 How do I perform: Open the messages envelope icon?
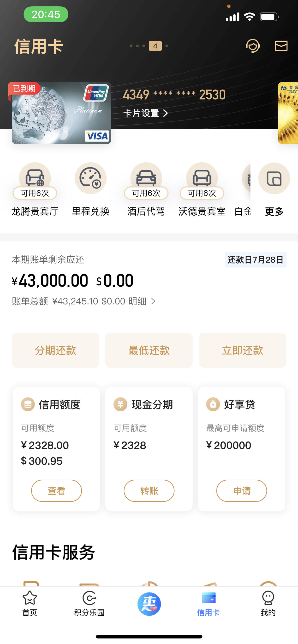point(281,46)
